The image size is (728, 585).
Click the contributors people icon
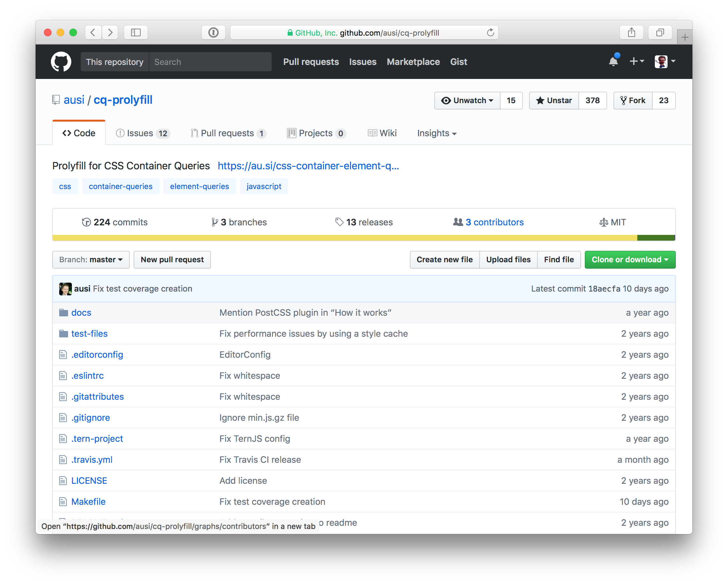pos(458,222)
